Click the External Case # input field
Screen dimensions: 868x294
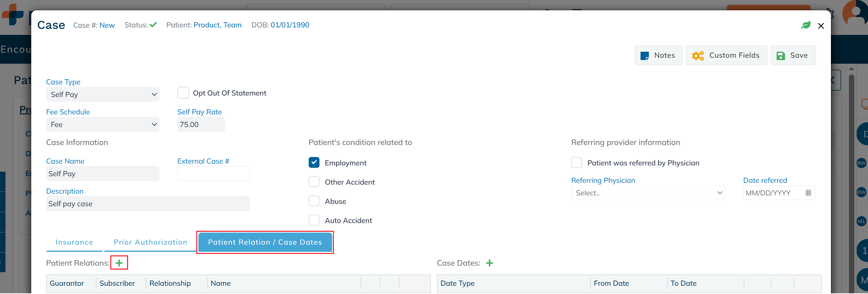coord(213,174)
